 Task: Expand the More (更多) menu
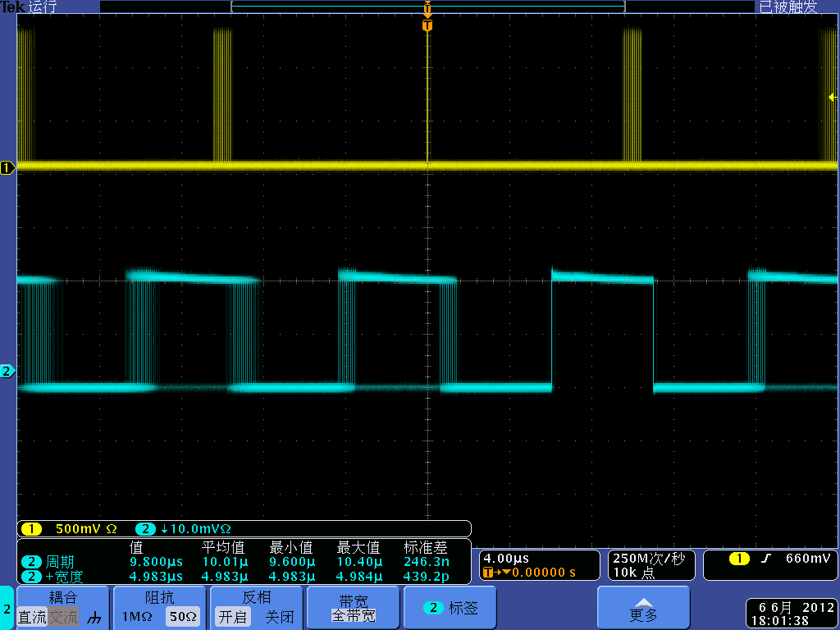pos(643,608)
